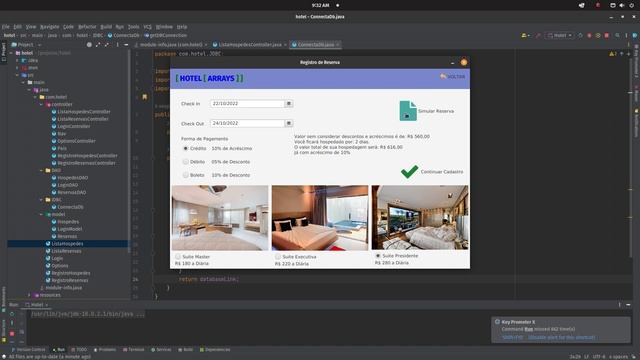The width and height of the screenshot is (640, 360).
Task: Click the Simular Reserva document icon
Action: [x=408, y=111]
